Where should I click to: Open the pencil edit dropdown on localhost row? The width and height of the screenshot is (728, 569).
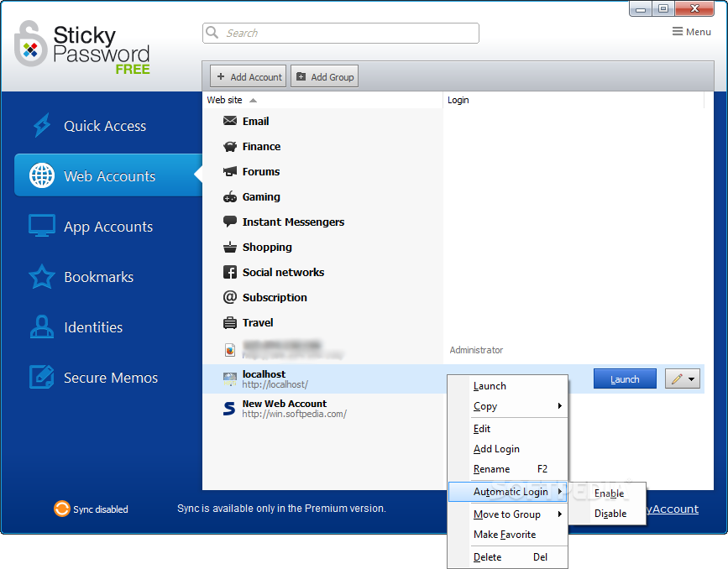tap(683, 378)
